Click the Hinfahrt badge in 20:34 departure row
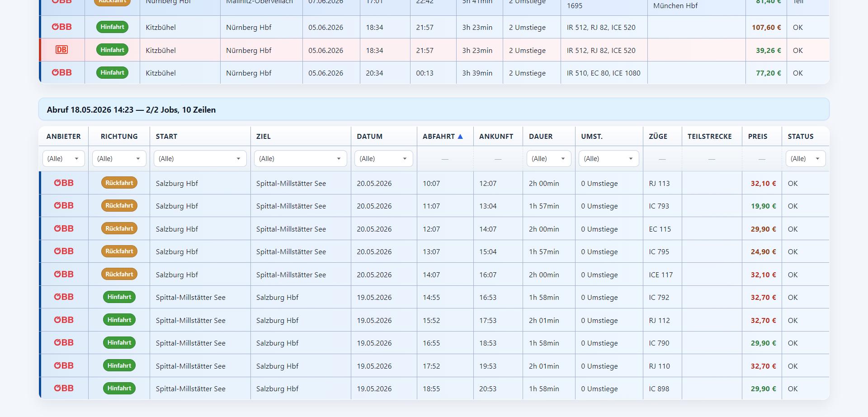 click(113, 72)
